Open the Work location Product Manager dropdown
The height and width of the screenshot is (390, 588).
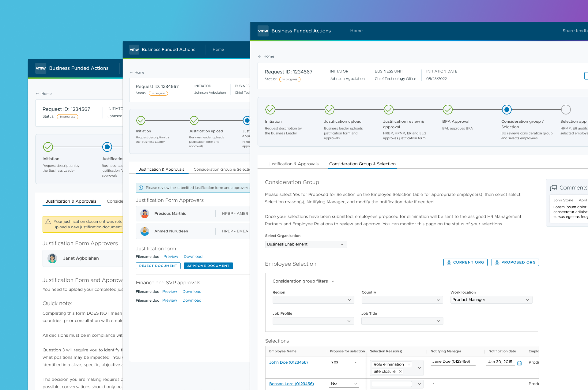(491, 300)
